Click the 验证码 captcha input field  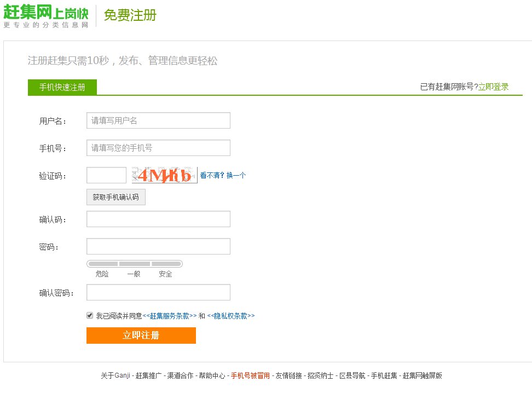(106, 174)
